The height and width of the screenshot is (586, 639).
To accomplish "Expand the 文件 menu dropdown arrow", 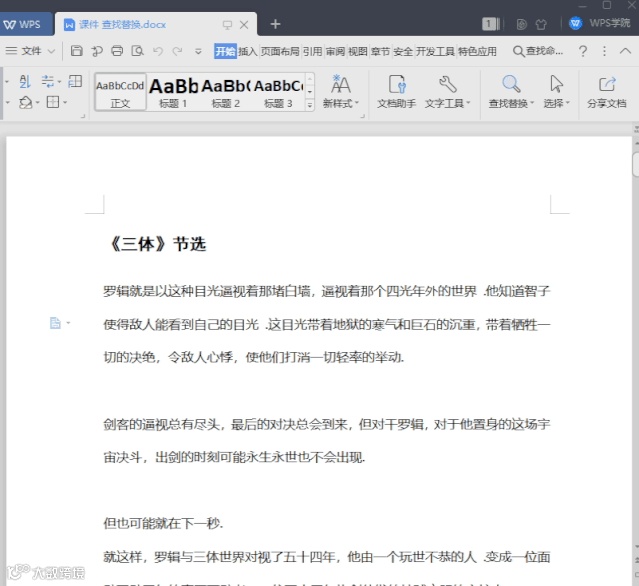I will (x=51, y=51).
